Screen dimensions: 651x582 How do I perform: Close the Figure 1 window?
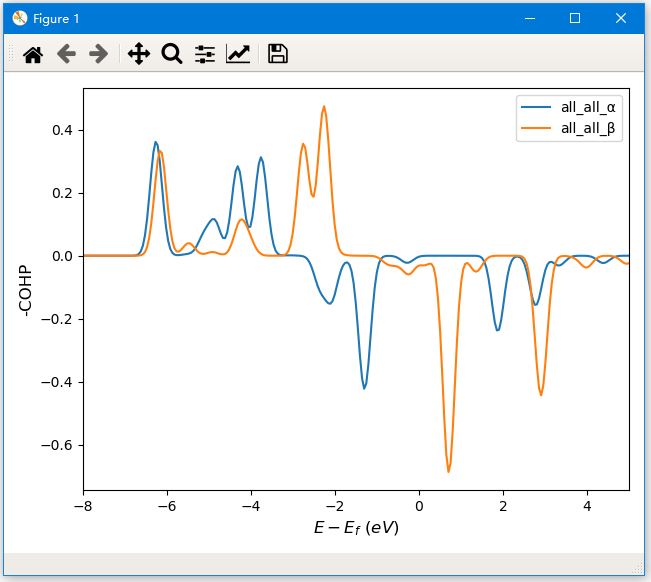[x=622, y=18]
